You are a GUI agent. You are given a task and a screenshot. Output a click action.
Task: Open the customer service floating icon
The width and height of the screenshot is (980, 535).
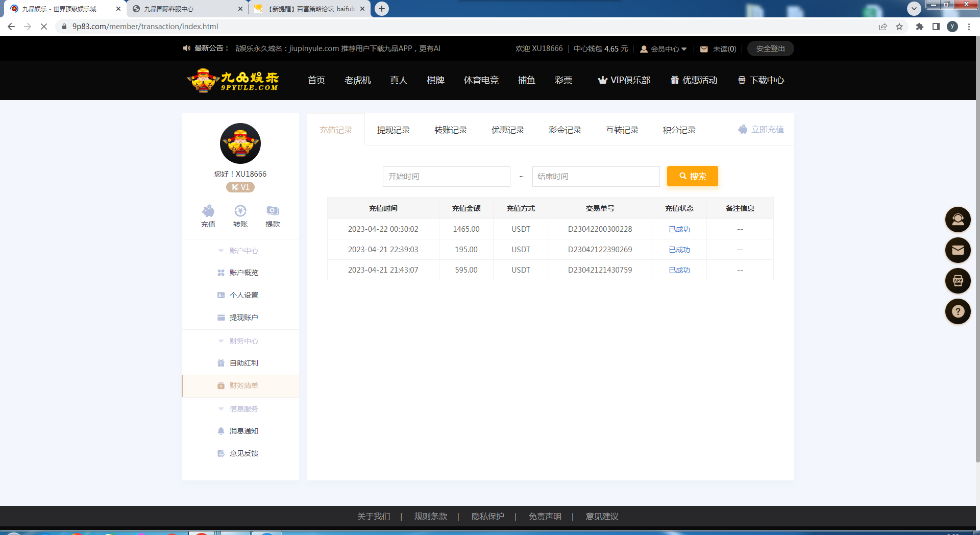click(x=958, y=220)
